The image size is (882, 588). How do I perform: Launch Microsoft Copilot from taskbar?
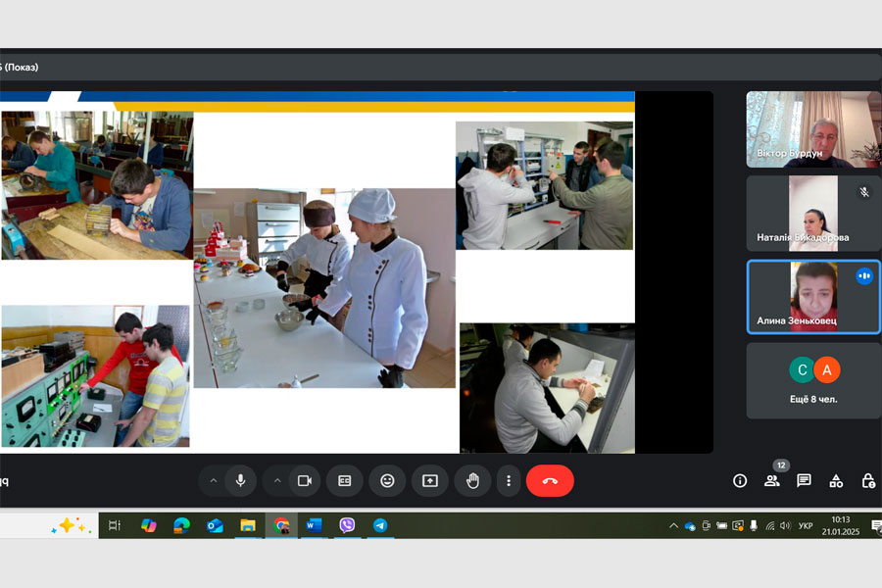point(149,525)
